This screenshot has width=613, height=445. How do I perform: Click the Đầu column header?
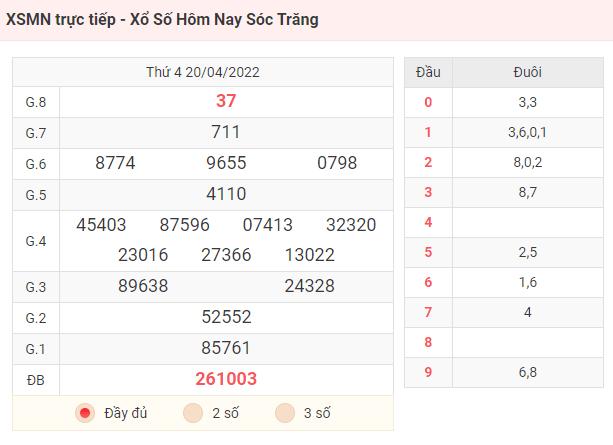428,72
